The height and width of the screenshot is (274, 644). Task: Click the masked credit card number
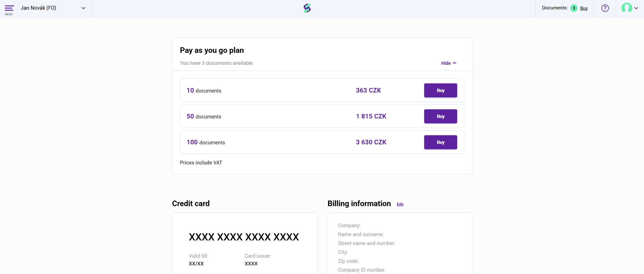(244, 237)
